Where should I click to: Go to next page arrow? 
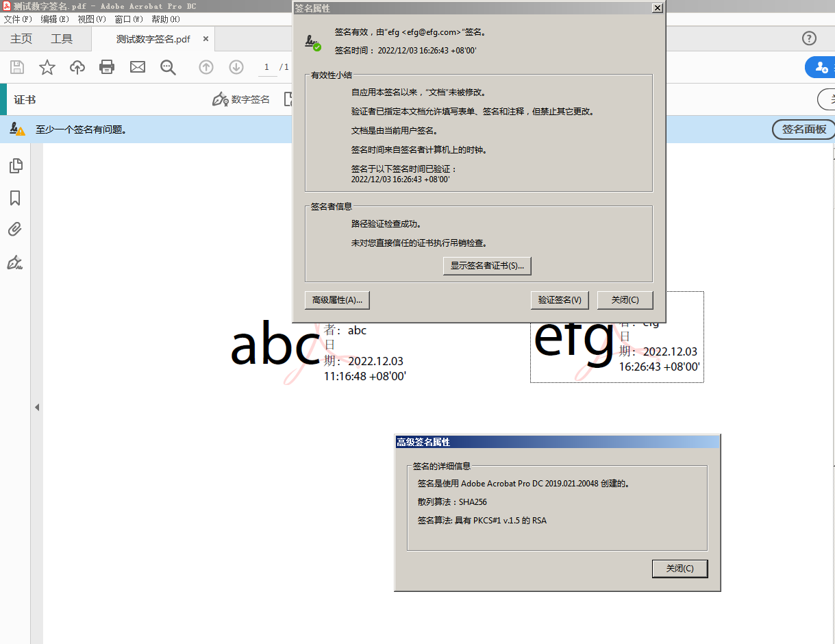point(236,67)
